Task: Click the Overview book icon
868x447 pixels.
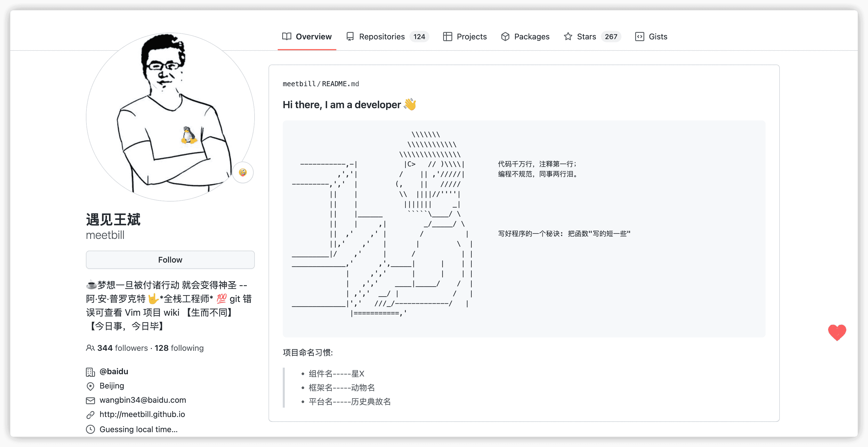Action: [x=286, y=37]
